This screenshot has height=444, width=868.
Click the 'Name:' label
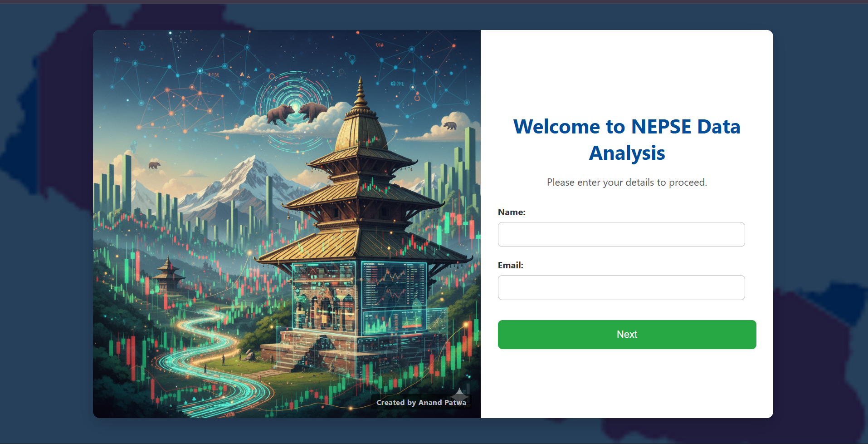pos(512,212)
